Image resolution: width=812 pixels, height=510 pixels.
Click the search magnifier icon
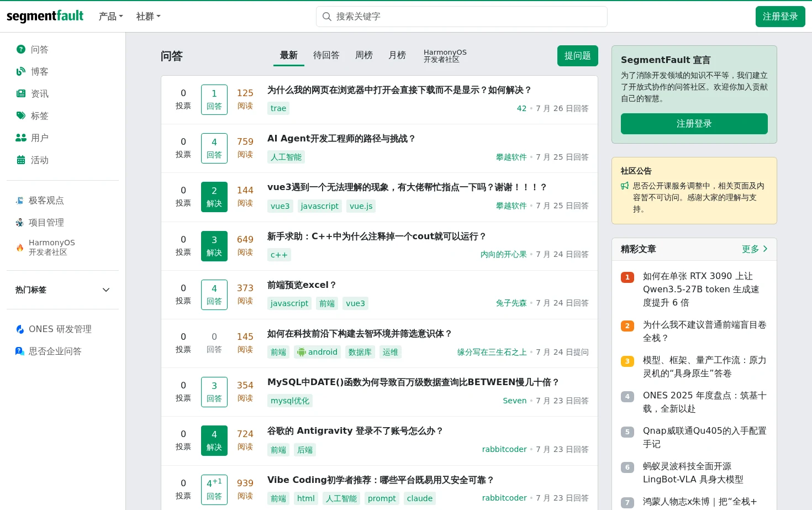327,17
